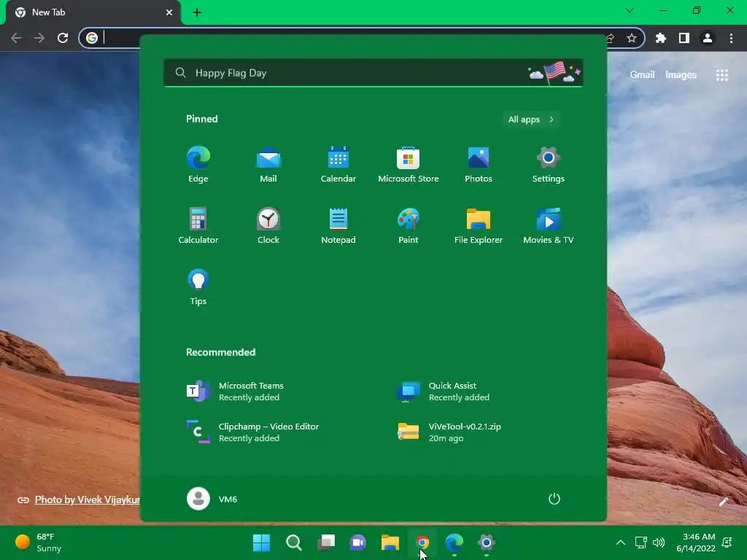The image size is (747, 560).
Task: Open Google apps grid
Action: pyautogui.click(x=721, y=75)
